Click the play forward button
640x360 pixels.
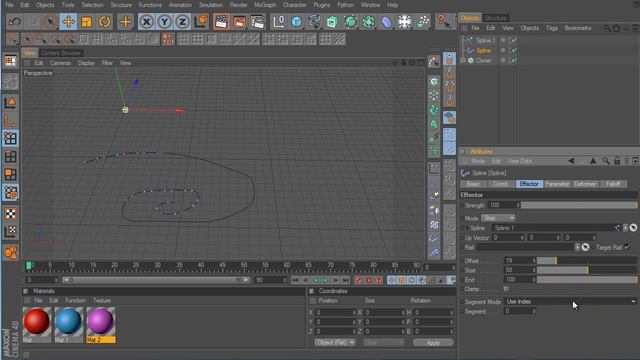pyautogui.click(x=326, y=280)
